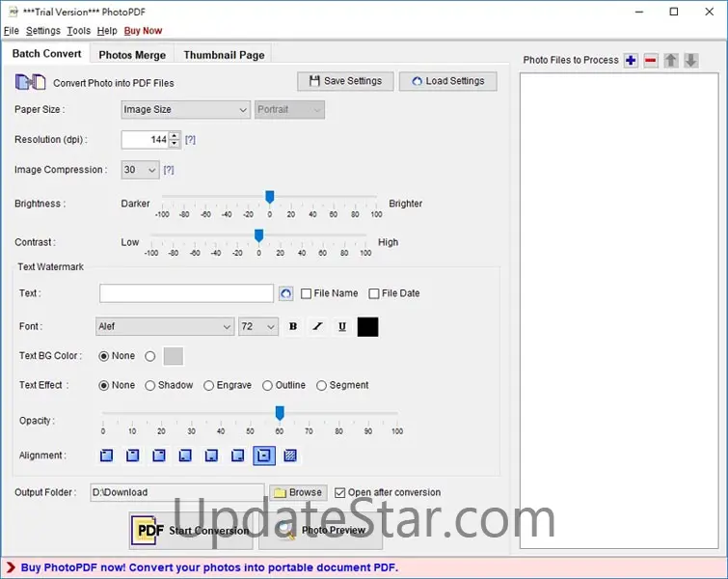This screenshot has height=579, width=728.
Task: Click Save Settings button
Action: point(345,81)
